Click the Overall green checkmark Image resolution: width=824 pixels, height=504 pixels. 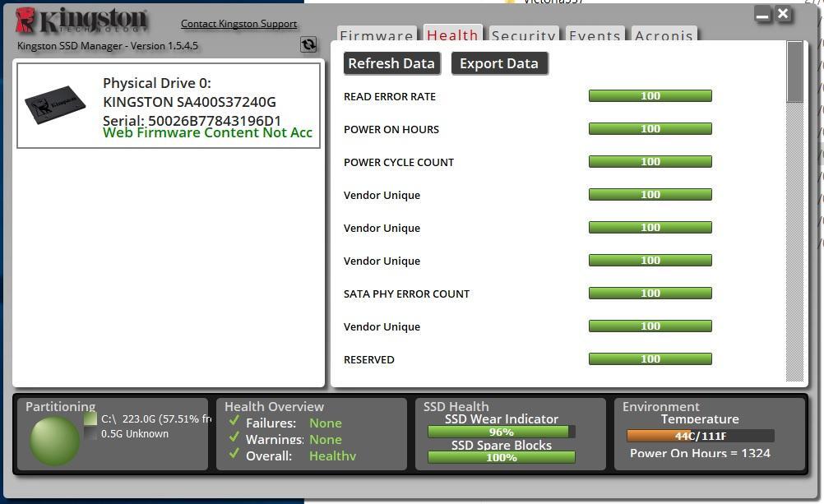234,454
